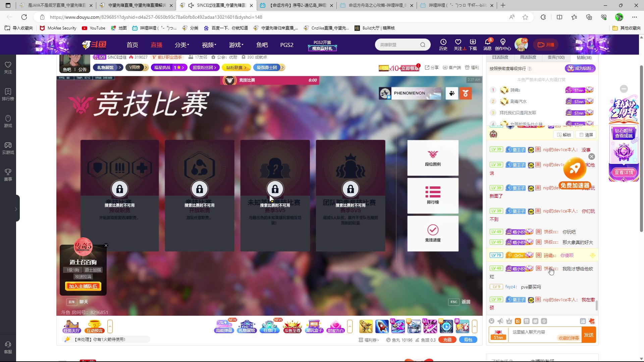Open the emoji picker in the chat toolbar
644x362 pixels.
pos(492,321)
